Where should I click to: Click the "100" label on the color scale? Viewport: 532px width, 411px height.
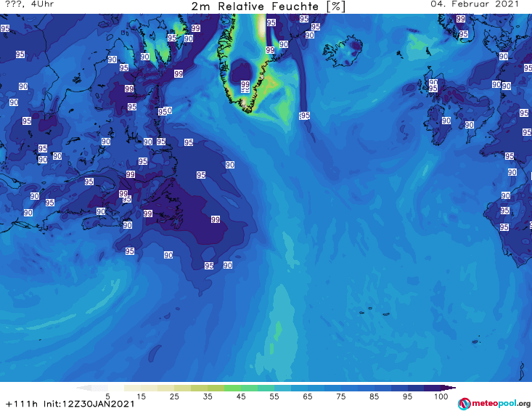tap(441, 396)
